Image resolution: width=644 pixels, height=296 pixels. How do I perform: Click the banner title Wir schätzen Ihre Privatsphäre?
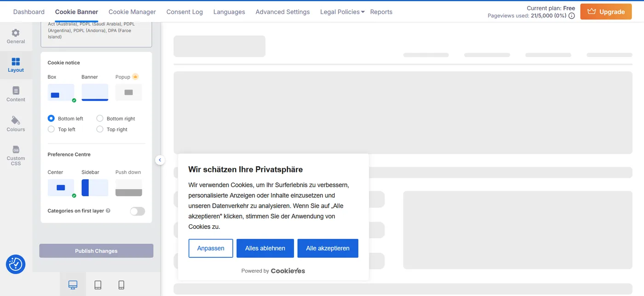point(246,169)
